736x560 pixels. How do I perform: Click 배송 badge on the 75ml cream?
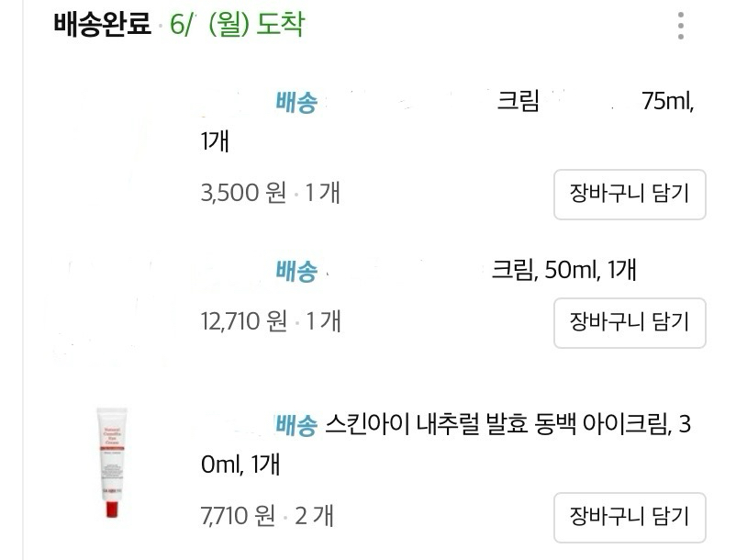point(296,103)
